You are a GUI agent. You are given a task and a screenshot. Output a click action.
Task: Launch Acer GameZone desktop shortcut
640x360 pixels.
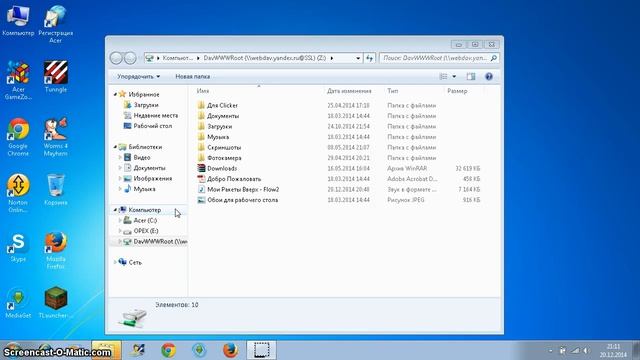tap(18, 80)
